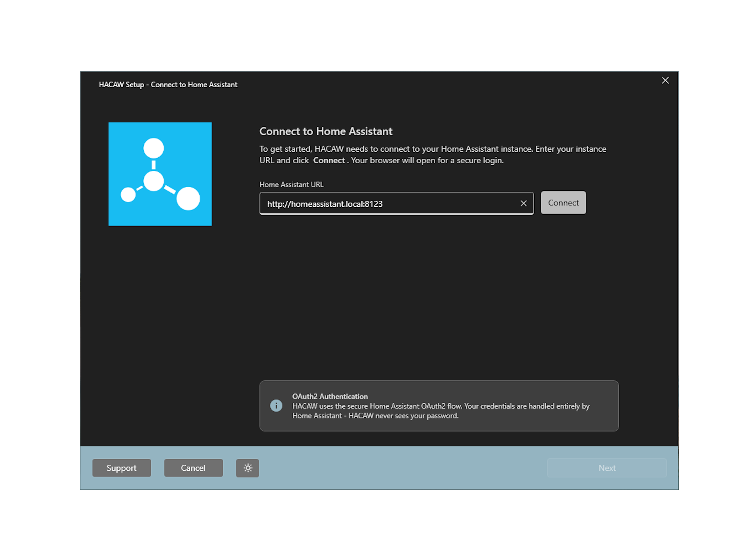Click the 'OAuth2 Authentication' title text

(x=330, y=396)
